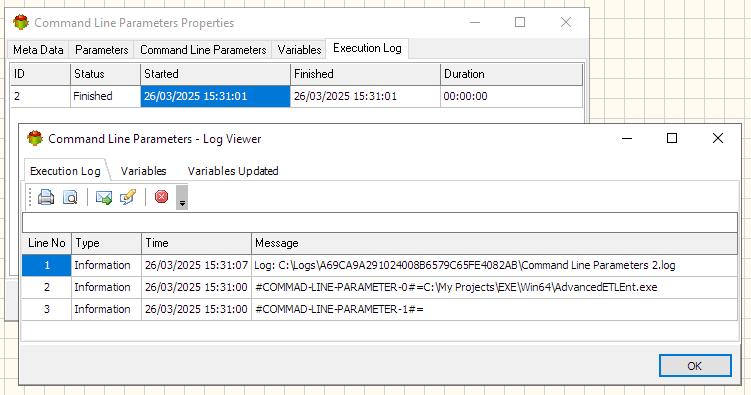Click the pencil edit note icon

pyautogui.click(x=128, y=197)
